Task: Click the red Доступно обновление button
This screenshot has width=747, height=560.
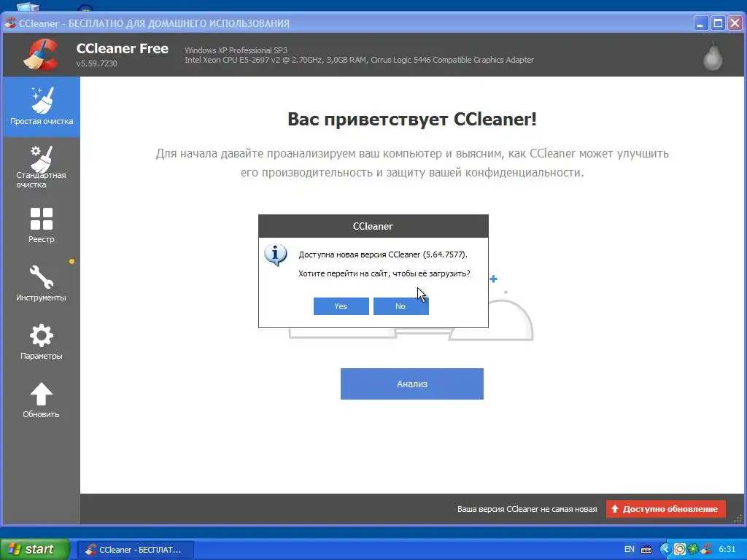Action: point(665,508)
